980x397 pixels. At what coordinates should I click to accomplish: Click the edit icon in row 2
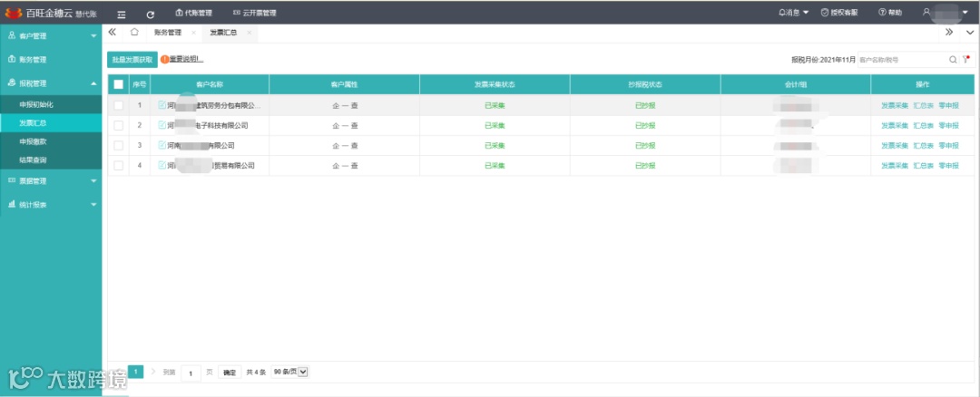162,125
